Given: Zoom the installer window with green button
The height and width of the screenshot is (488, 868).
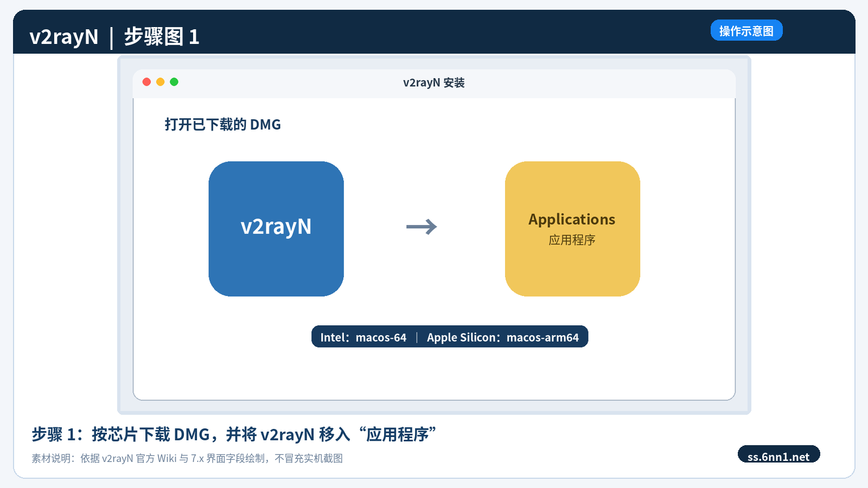Looking at the screenshot, I should pyautogui.click(x=174, y=82).
